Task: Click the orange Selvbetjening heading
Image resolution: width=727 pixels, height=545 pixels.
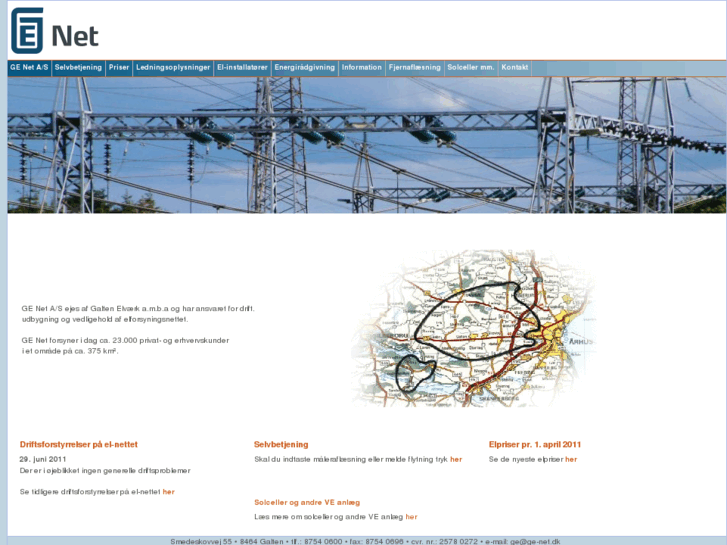Action: pyautogui.click(x=281, y=444)
